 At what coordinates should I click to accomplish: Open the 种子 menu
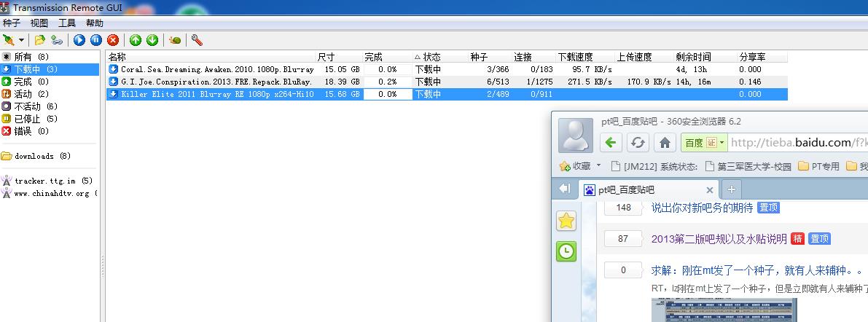(x=11, y=23)
